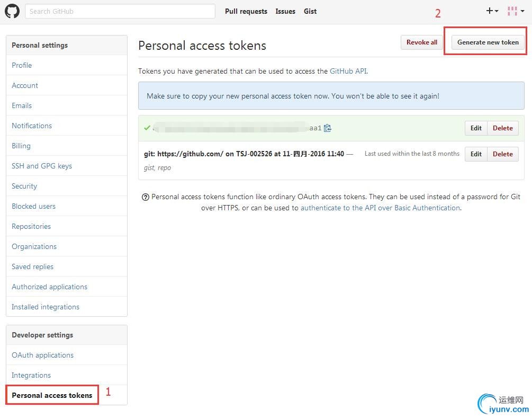Open Integrations in Developer settings
The height and width of the screenshot is (418, 532).
click(x=67, y=375)
